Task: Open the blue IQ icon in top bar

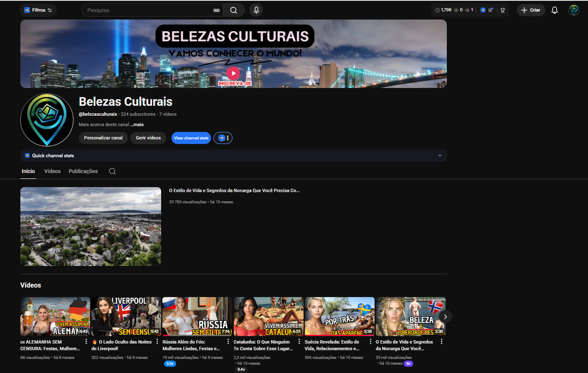Action: point(483,10)
